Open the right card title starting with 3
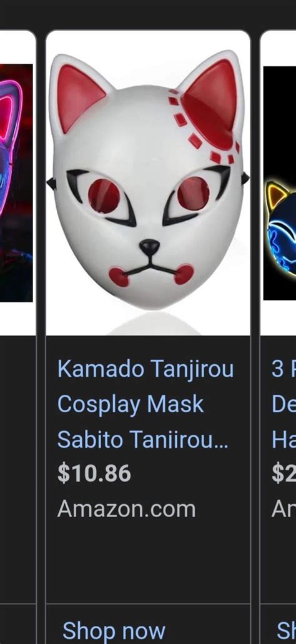 [284, 369]
